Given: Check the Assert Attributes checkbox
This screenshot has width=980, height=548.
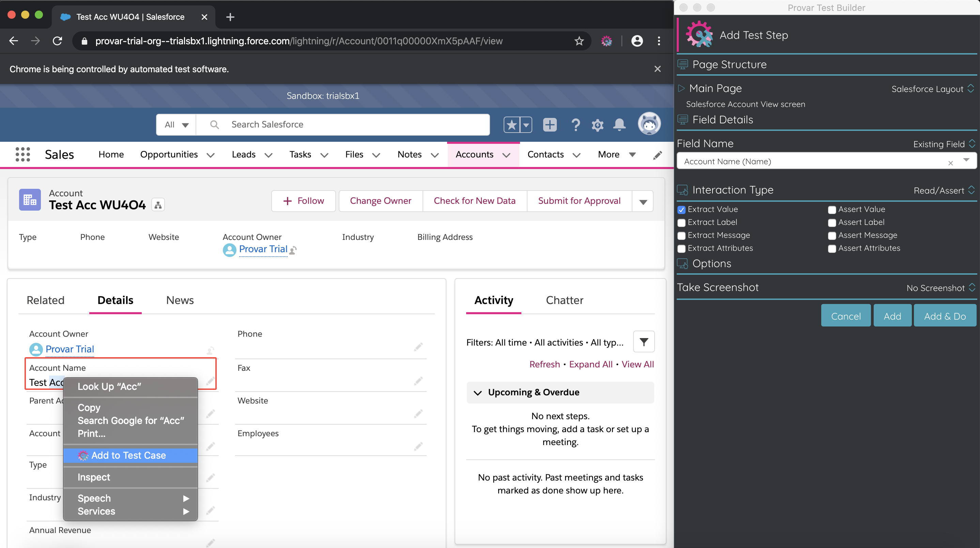Looking at the screenshot, I should (832, 248).
